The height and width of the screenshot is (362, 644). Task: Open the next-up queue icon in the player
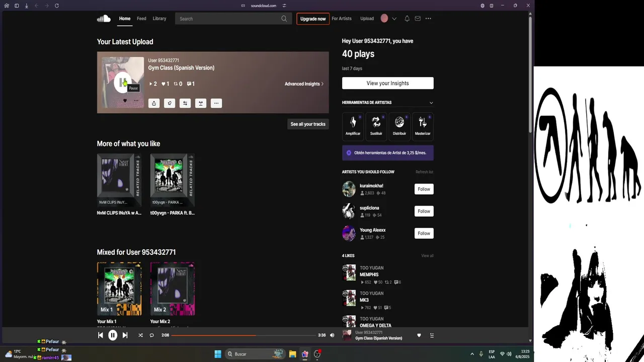point(432,335)
